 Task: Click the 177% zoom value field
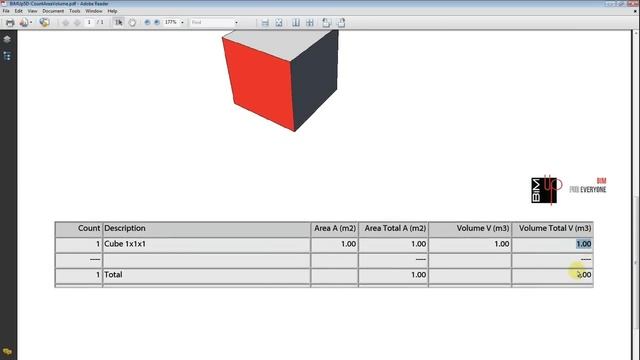pos(171,22)
